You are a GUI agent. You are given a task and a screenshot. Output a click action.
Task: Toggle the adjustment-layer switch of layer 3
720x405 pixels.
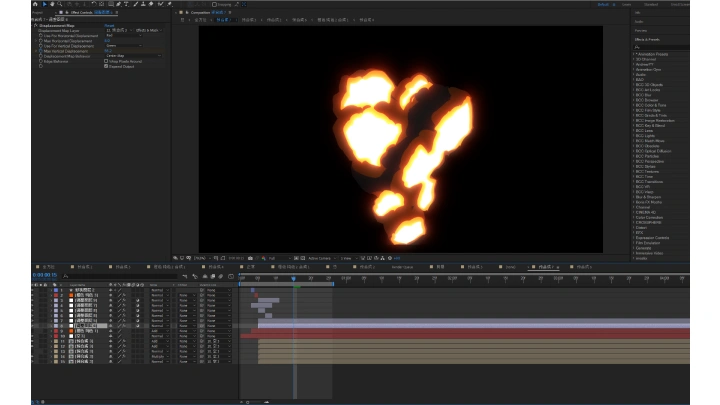[138, 300]
